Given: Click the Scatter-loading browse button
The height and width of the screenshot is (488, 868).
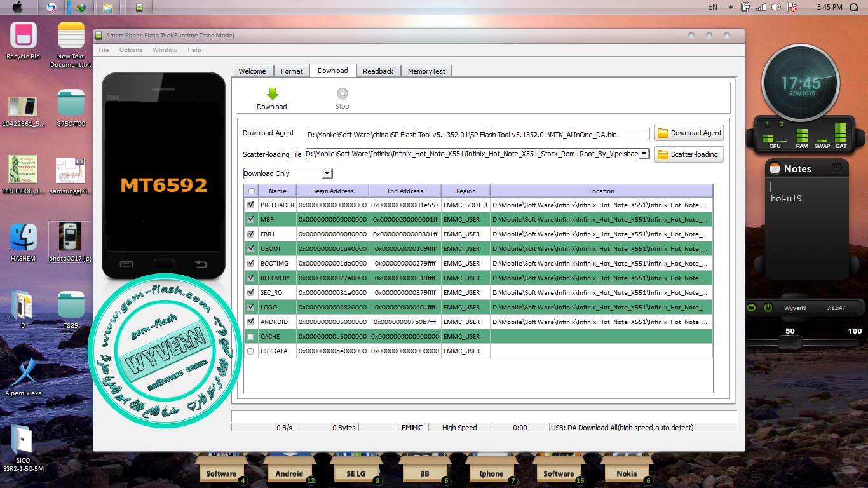Looking at the screenshot, I should 689,154.
